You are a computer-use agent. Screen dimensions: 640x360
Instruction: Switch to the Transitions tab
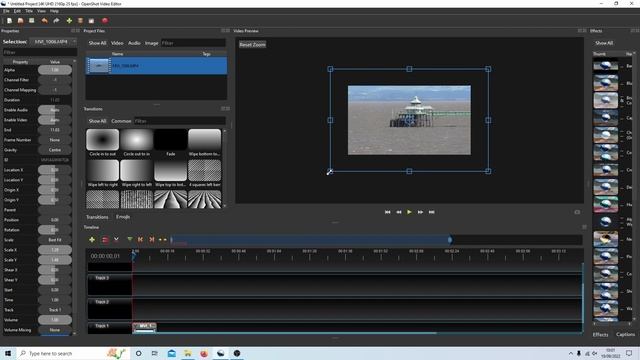point(97,217)
